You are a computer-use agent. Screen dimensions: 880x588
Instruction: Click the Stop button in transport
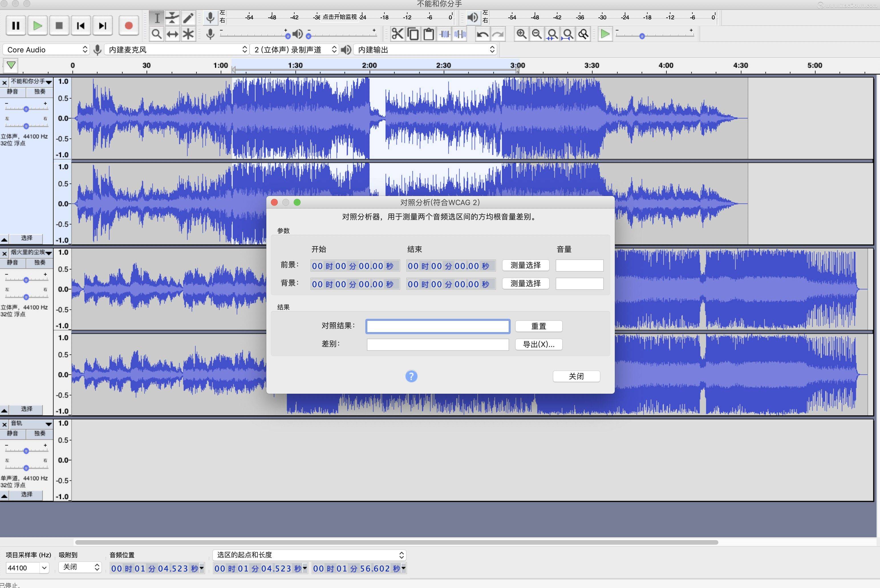tap(58, 25)
